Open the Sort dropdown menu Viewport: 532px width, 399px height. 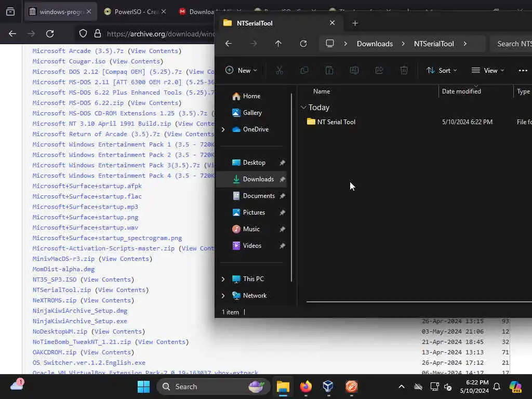pos(442,71)
